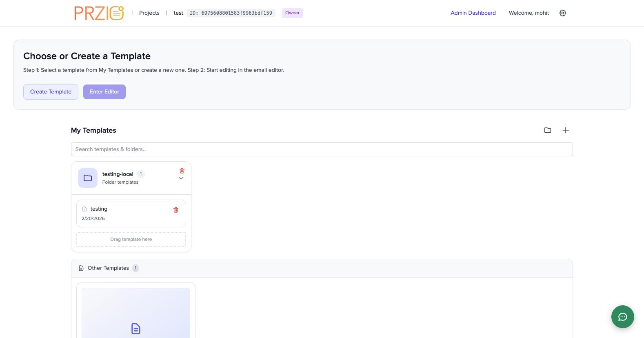Open the settings gear icon

point(563,13)
